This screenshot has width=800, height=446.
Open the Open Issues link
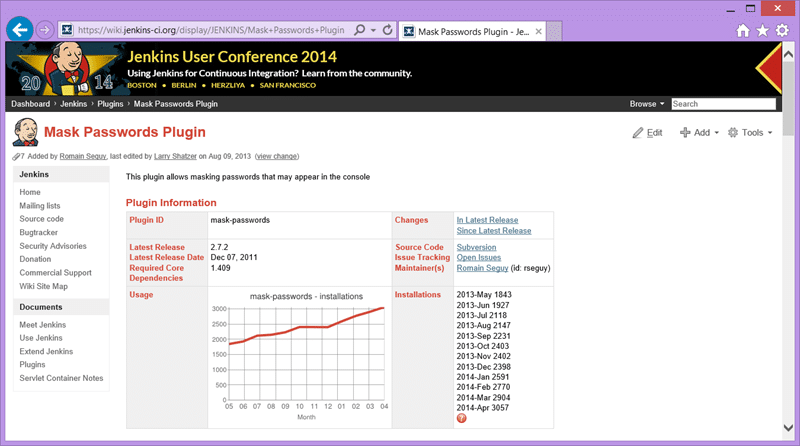pyautogui.click(x=479, y=258)
